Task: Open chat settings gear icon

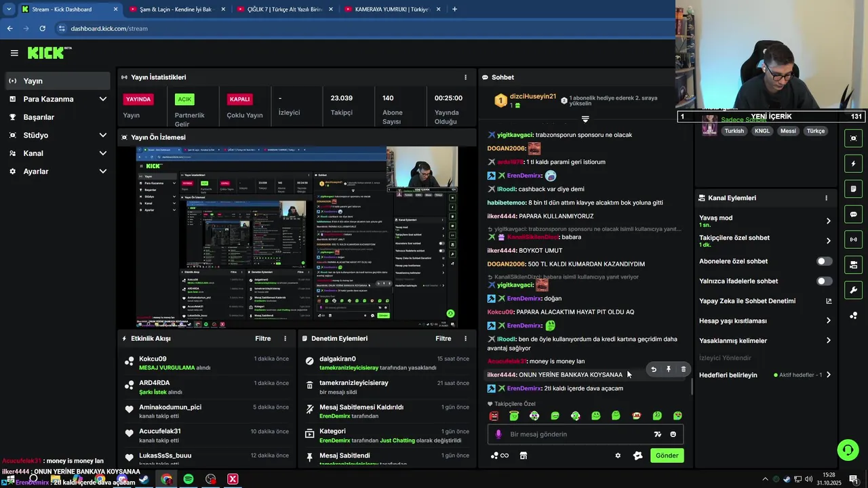Action: (618, 455)
